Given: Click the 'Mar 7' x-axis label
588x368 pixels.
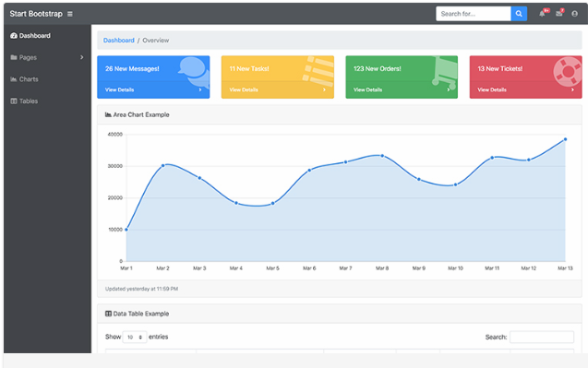Looking at the screenshot, I should click(346, 268).
